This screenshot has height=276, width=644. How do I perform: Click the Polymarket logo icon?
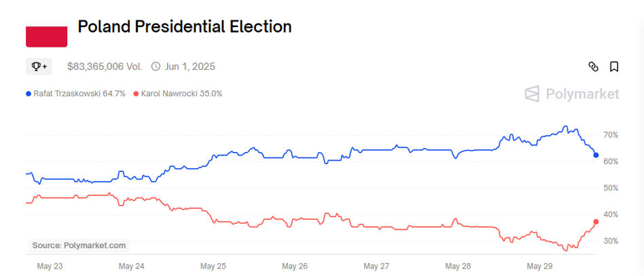click(533, 94)
